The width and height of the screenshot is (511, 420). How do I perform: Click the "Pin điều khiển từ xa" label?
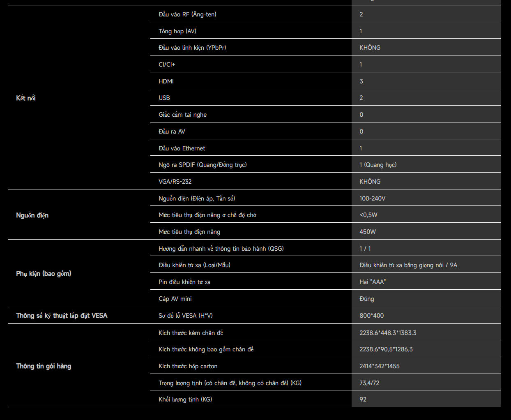click(184, 282)
